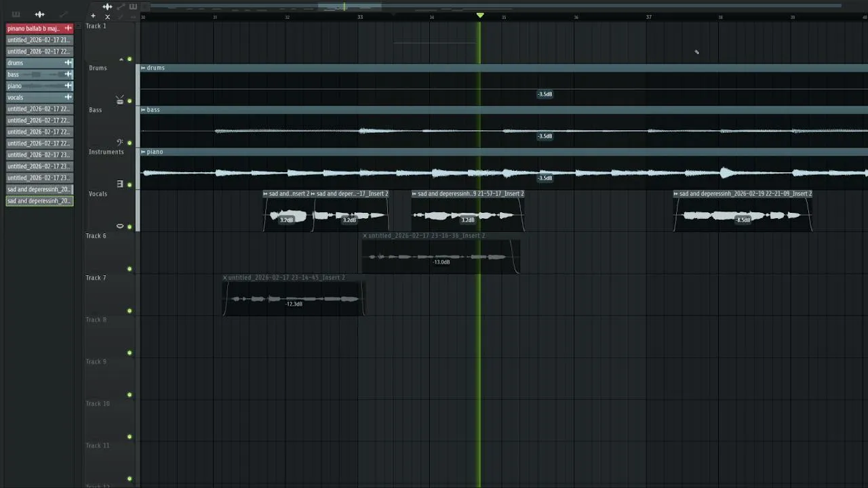Click muted X icon on Track 6 clip

point(365,236)
